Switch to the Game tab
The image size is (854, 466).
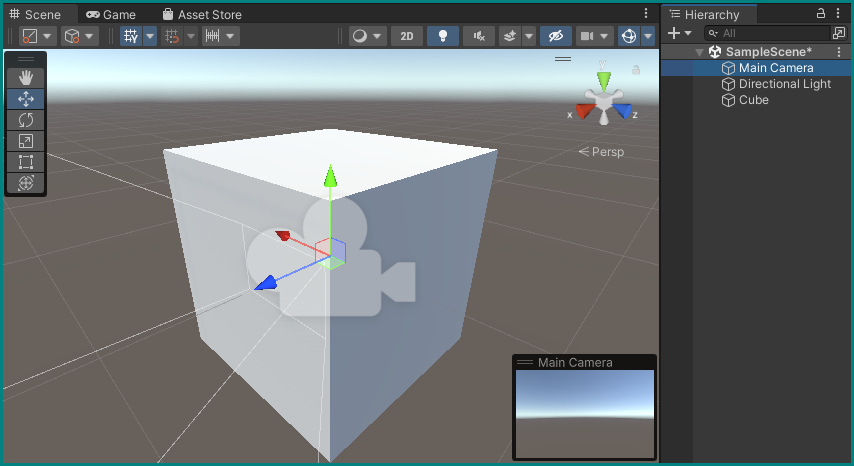tap(110, 15)
